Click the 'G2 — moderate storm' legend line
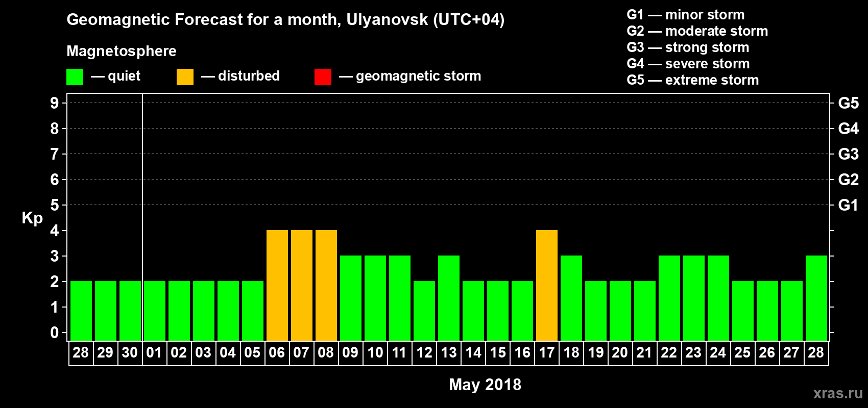This screenshot has height=408, width=868. 697,31
